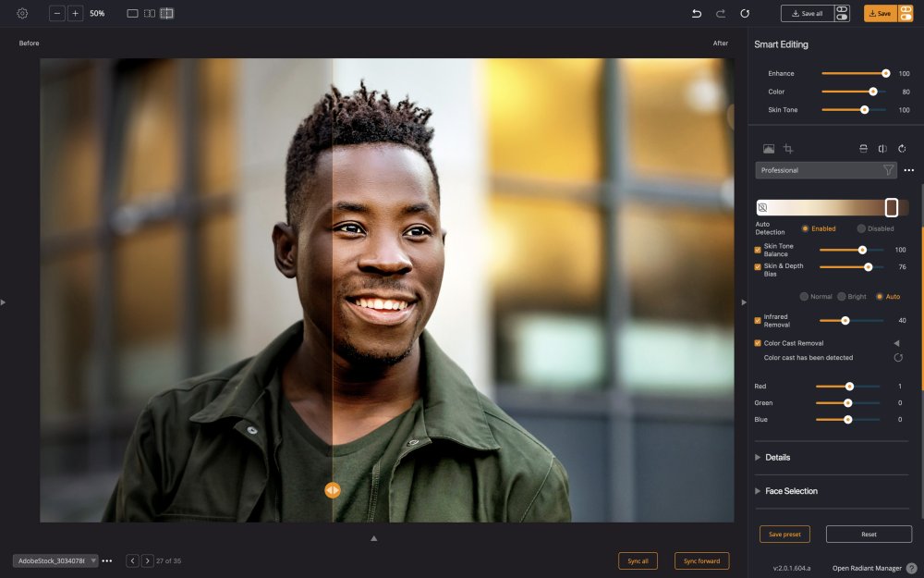Open the histogram image icon
The height and width of the screenshot is (578, 924).
[769, 149]
